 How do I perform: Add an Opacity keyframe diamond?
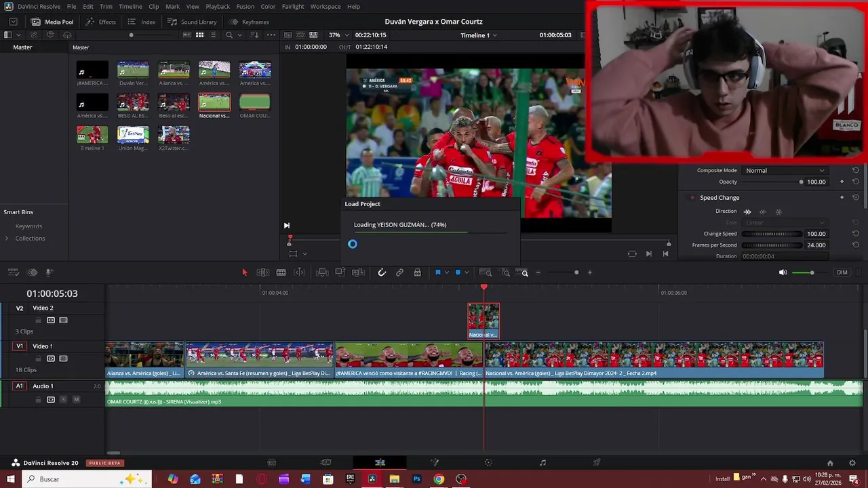(842, 182)
